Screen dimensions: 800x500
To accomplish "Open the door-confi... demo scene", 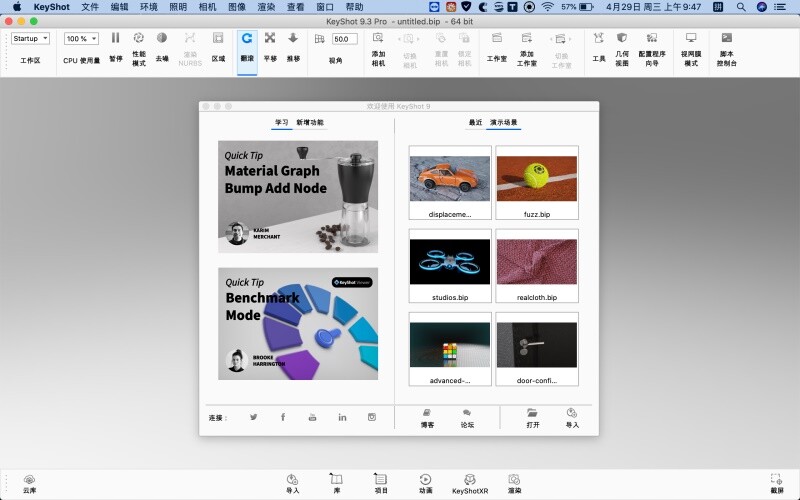I will pyautogui.click(x=537, y=349).
